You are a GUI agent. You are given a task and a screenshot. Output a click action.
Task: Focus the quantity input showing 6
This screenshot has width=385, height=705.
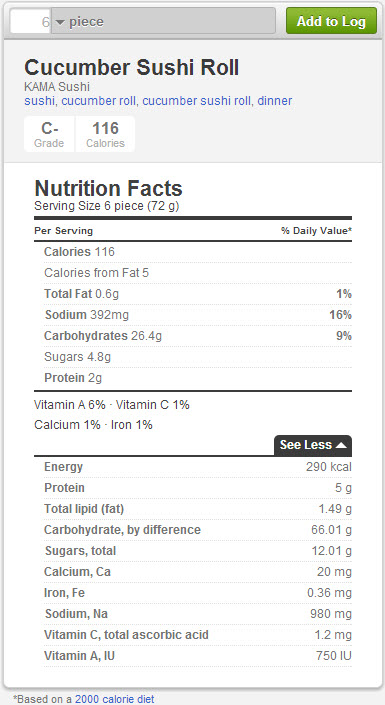(31, 21)
